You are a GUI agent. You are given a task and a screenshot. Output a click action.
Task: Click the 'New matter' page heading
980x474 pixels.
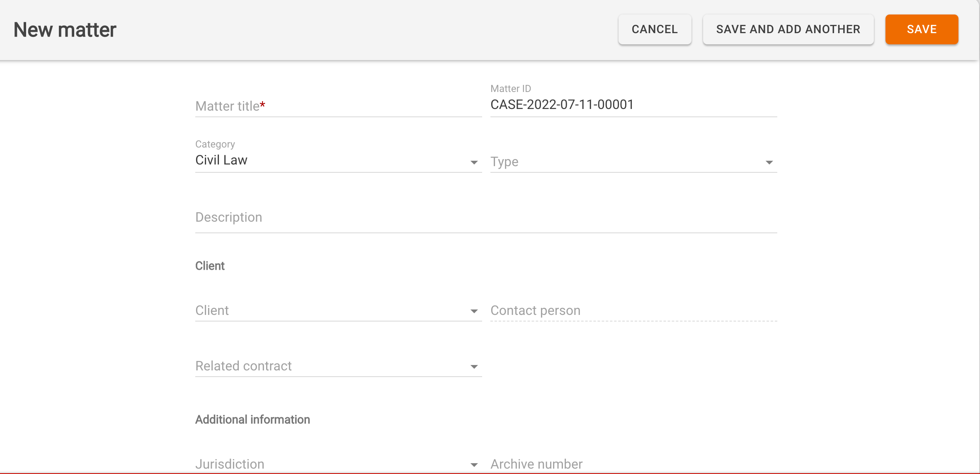pos(65,30)
